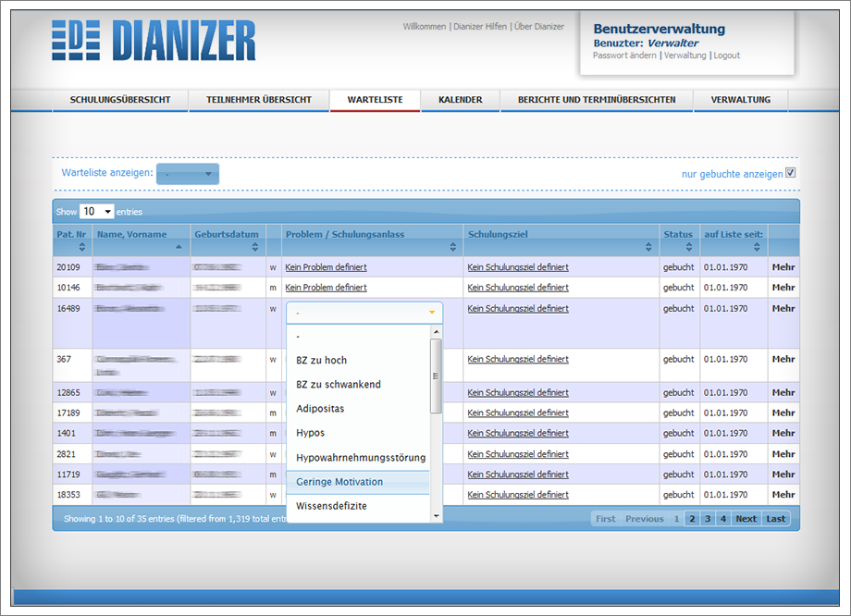Sort by Name, Vorname column arrow
851x616 pixels.
tap(179, 247)
